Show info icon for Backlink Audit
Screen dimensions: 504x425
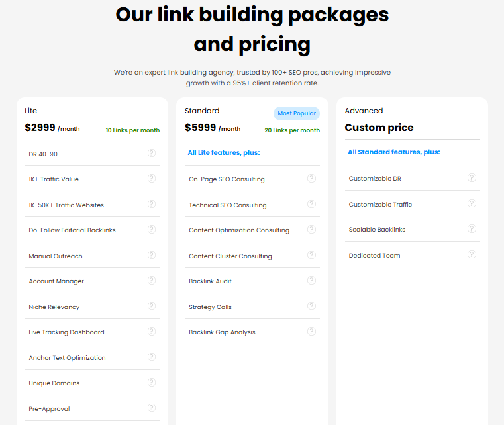coord(311,280)
